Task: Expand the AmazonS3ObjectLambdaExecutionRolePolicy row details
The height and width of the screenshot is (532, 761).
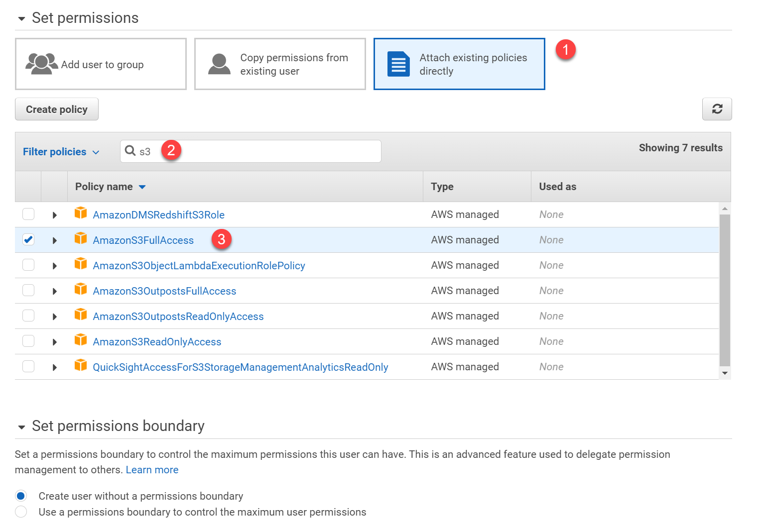Action: point(55,266)
